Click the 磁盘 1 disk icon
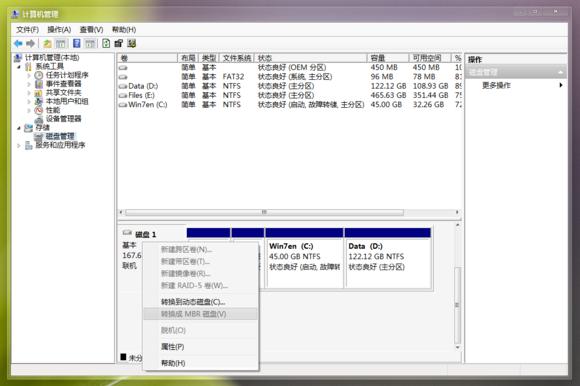580x386 pixels. pos(127,233)
